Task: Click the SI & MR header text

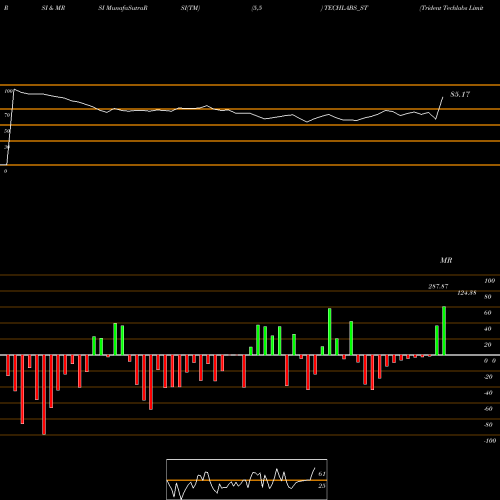Action: coord(53,8)
